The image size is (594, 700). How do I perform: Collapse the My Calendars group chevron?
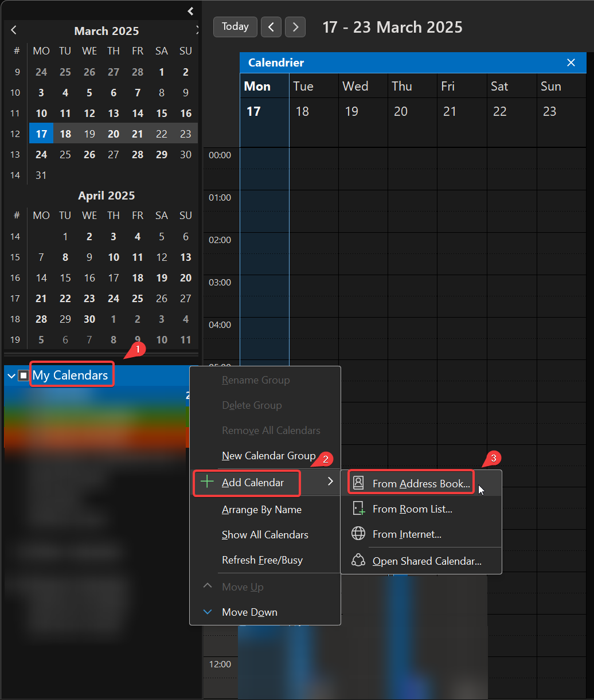(10, 375)
